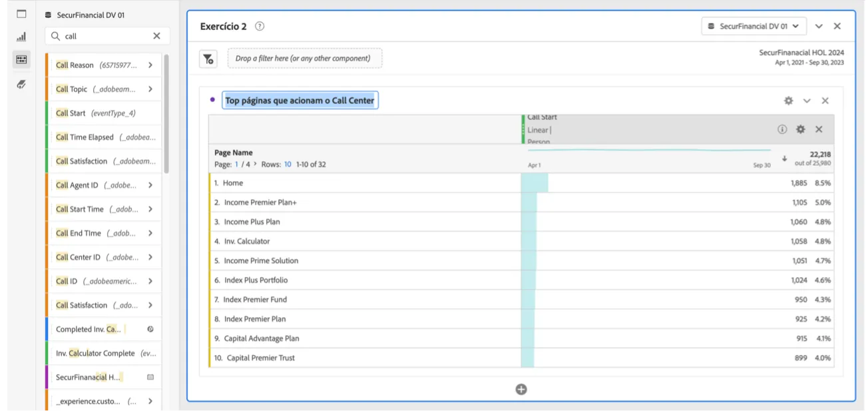
Task: Click the info icon in Call Start column header
Action: 782,129
